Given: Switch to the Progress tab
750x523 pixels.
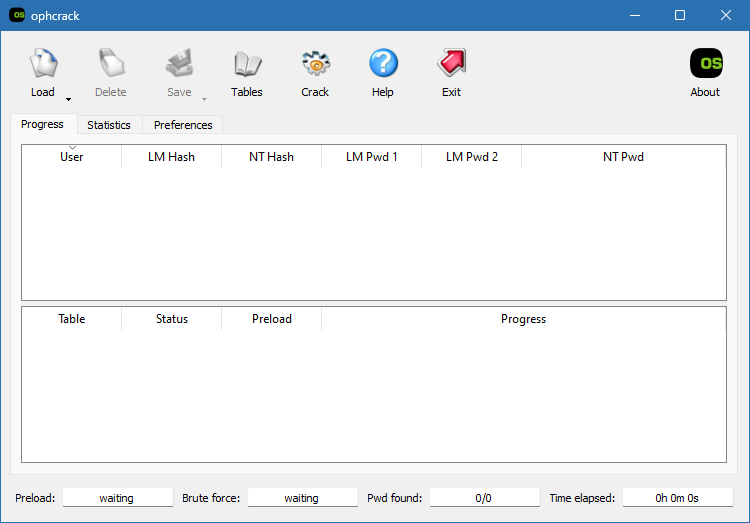Looking at the screenshot, I should [42, 124].
